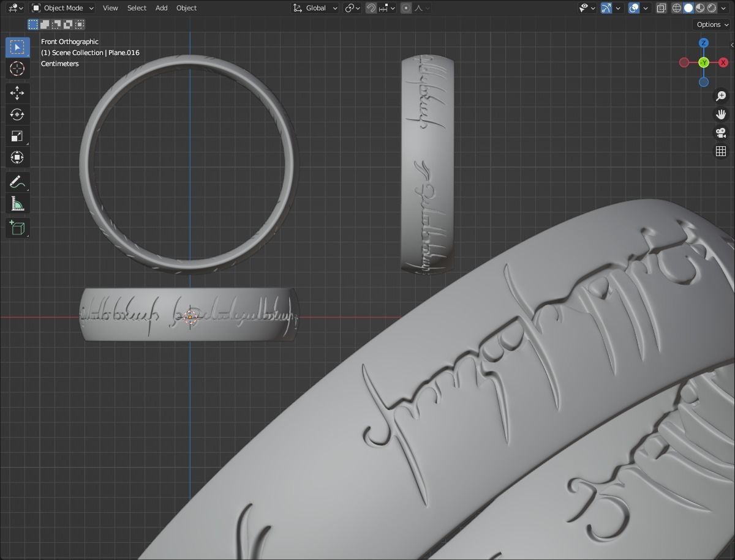Select the Add Cube tool
This screenshot has width=735, height=560.
17,228
